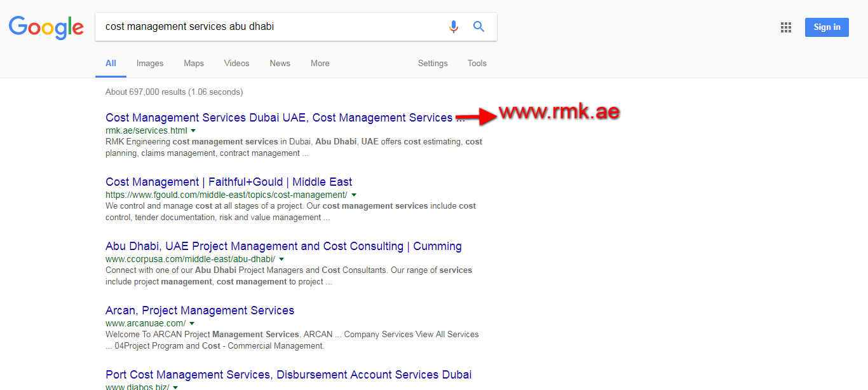Click the 'We control and manage cost' snippet
Screen dimensions: 868x390
[x=290, y=212]
